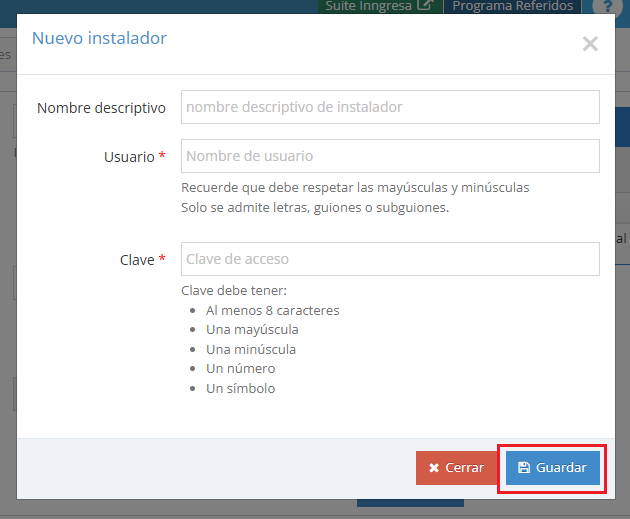Focus the Nombre descriptivo text field

(390, 107)
